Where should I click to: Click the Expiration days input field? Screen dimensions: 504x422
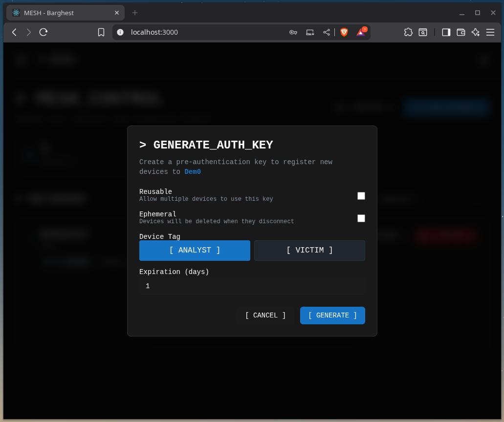252,286
